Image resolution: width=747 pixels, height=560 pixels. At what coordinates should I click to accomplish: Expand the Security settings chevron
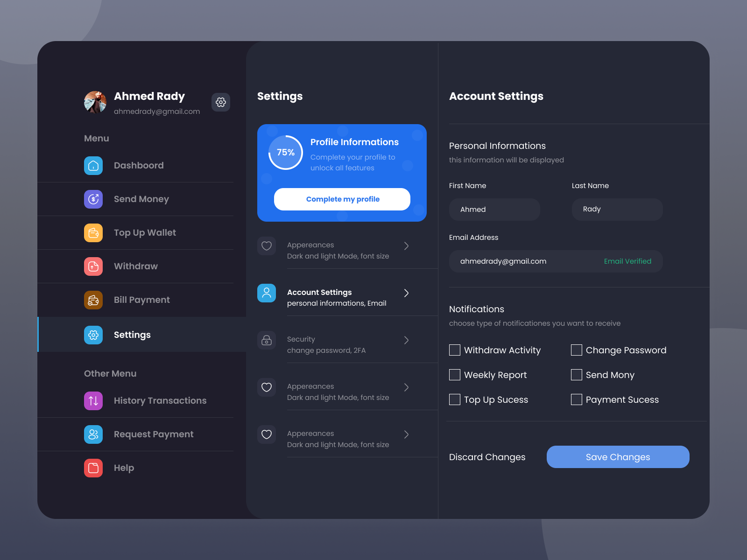click(x=406, y=340)
